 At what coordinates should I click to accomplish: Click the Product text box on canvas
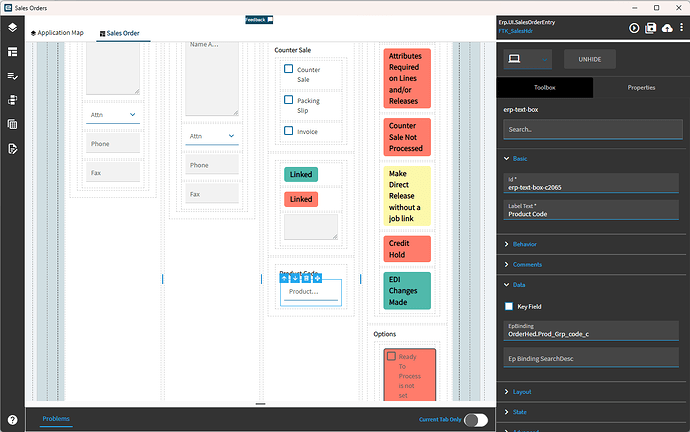point(311,292)
